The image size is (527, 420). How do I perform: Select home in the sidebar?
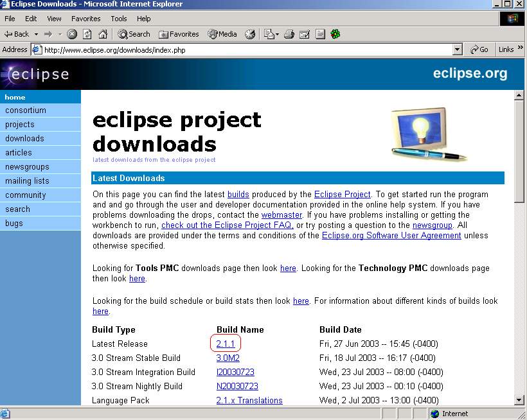pyautogui.click(x=40, y=97)
